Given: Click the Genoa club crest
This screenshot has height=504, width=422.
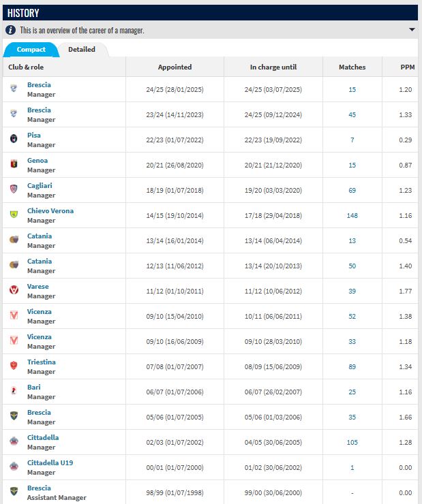Looking at the screenshot, I should click(14, 163).
